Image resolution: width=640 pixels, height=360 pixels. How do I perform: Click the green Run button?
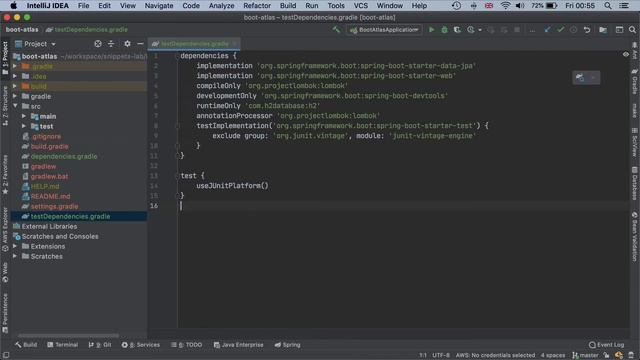[431, 30]
